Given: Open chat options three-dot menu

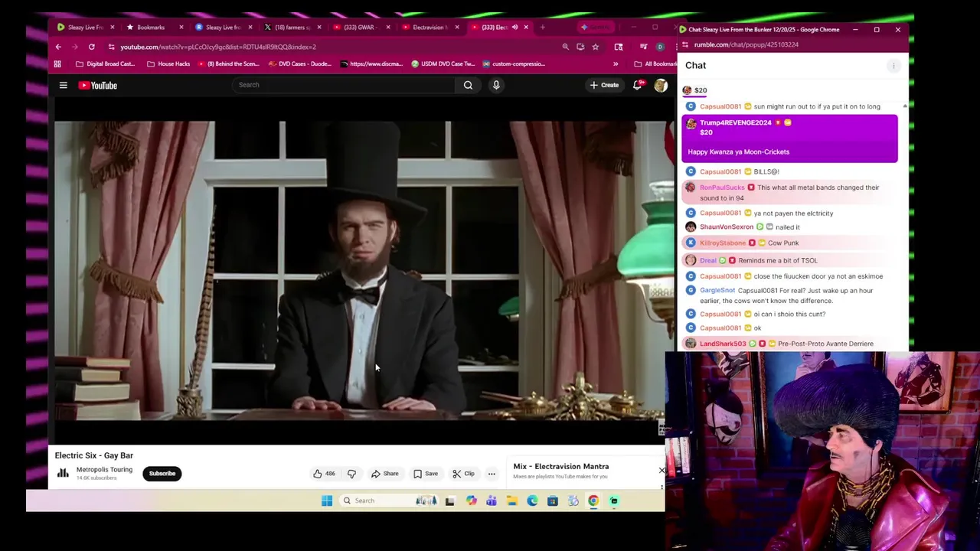Looking at the screenshot, I should 893,66.
